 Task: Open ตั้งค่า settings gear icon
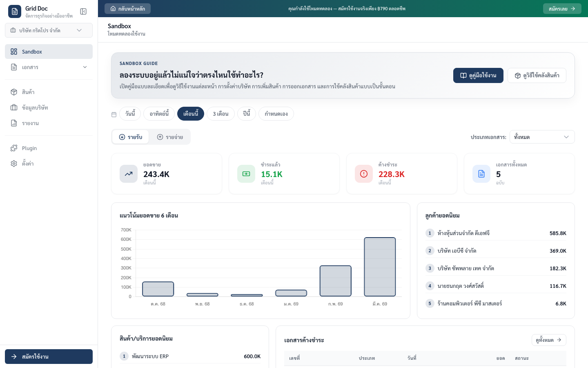(x=14, y=163)
